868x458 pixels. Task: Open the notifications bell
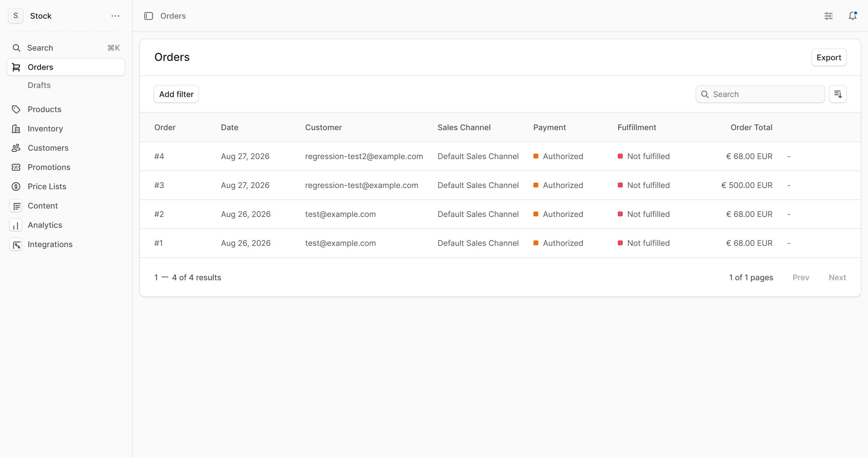[853, 16]
